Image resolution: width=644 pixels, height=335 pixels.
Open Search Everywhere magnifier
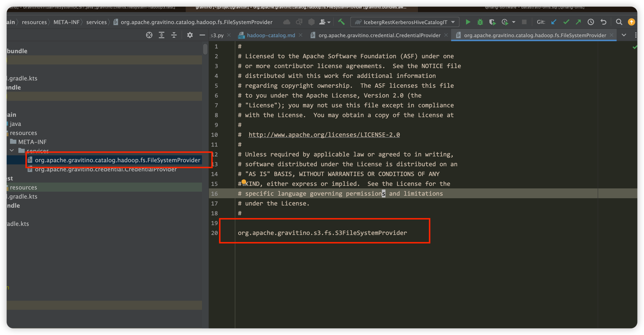[619, 22]
